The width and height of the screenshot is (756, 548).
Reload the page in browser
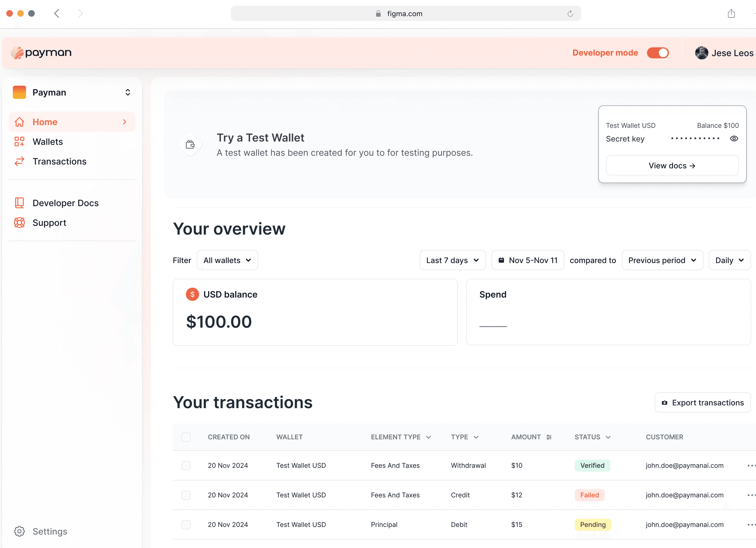(x=570, y=14)
